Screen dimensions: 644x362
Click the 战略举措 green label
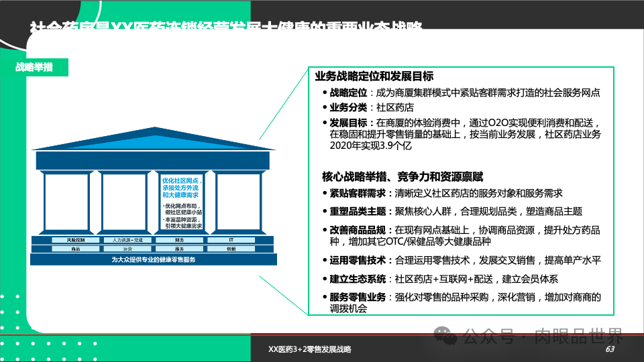pyautogui.click(x=34, y=67)
